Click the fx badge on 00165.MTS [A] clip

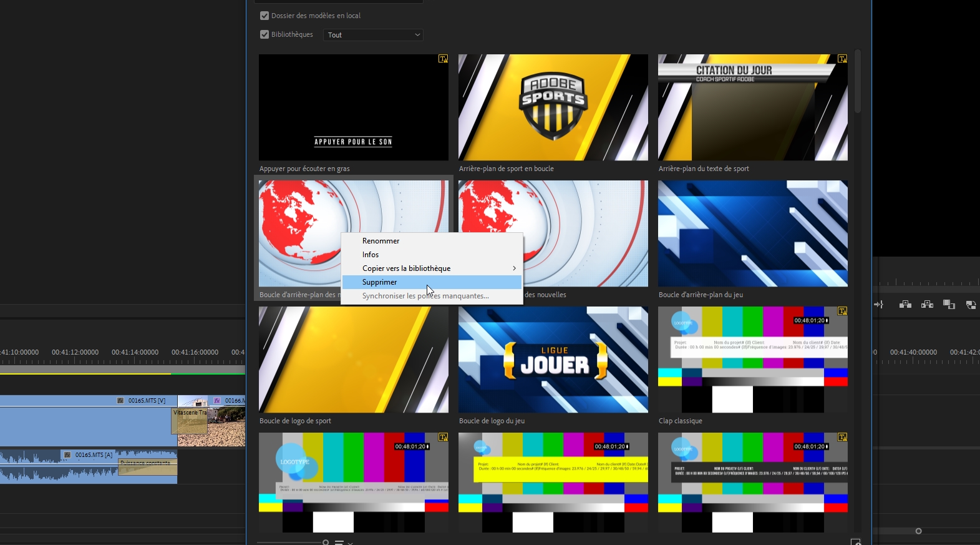(67, 455)
